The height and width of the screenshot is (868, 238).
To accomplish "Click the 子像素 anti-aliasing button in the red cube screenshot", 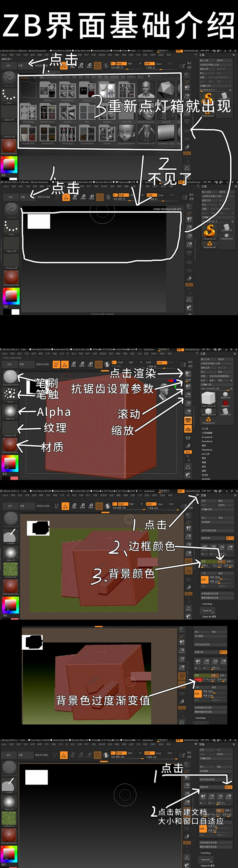I will [x=188, y=380].
